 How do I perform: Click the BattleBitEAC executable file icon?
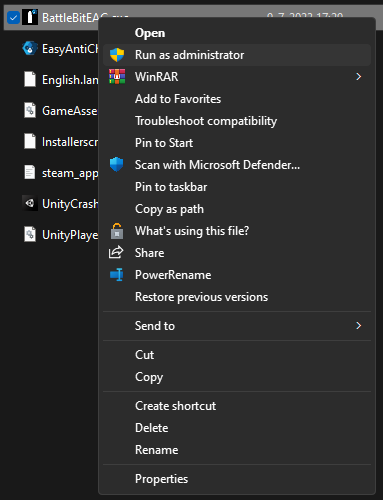30,17
